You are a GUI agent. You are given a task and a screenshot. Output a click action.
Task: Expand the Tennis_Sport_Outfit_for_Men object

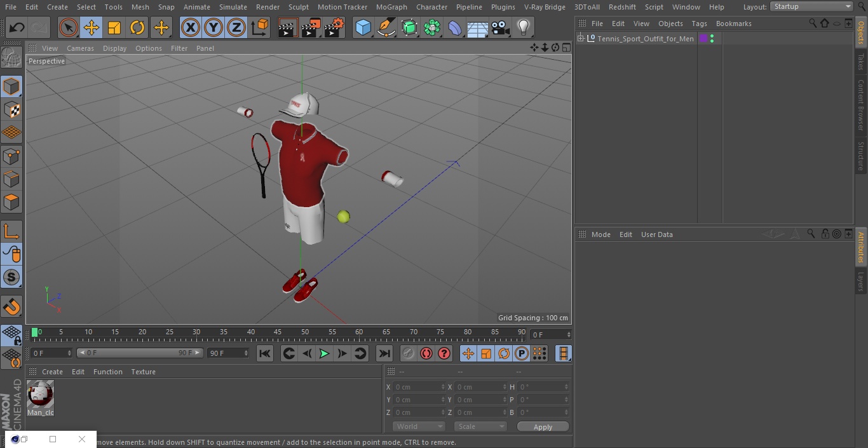coord(581,39)
